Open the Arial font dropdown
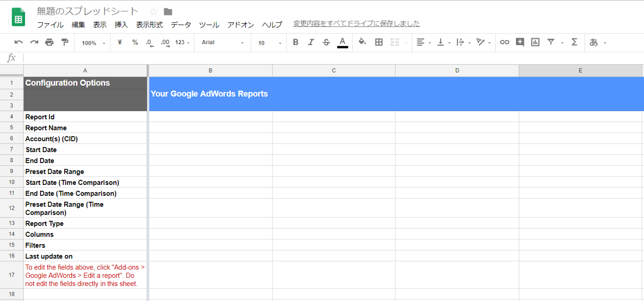Viewport: 644px width, 301px height. pos(223,42)
